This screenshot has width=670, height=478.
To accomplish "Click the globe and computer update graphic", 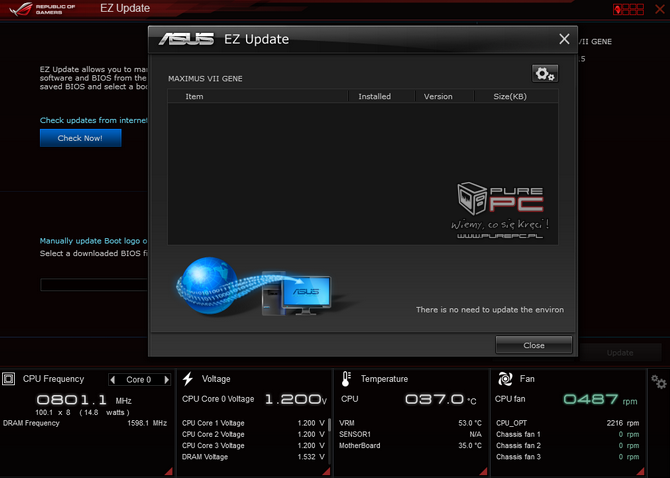I will coord(254,286).
